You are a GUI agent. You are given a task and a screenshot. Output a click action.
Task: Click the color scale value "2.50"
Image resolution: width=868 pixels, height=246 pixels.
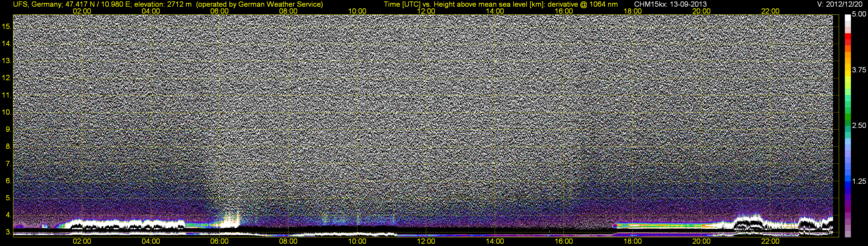(x=858, y=125)
